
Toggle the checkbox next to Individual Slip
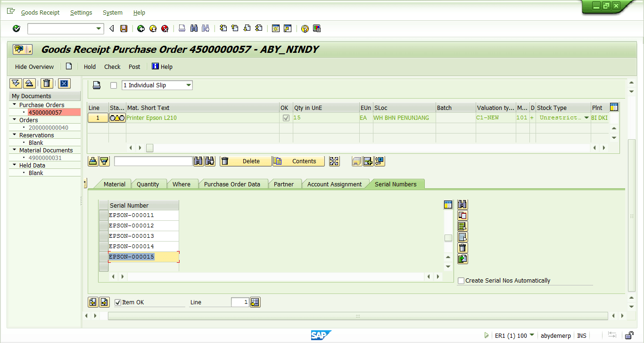coord(113,85)
